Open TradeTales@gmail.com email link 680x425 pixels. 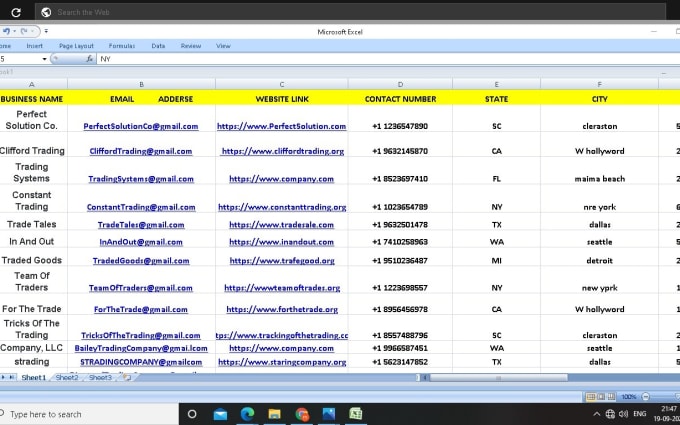click(141, 225)
